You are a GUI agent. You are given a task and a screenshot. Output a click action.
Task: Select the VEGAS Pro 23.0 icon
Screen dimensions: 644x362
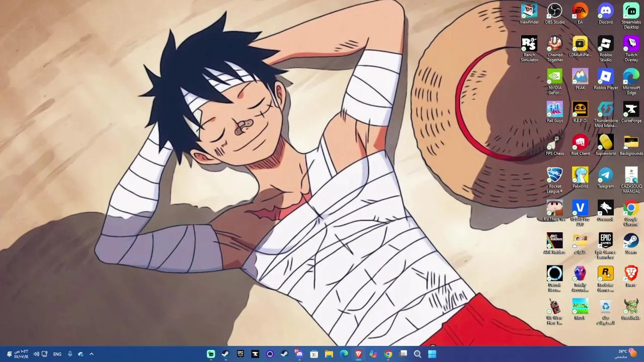(580, 213)
